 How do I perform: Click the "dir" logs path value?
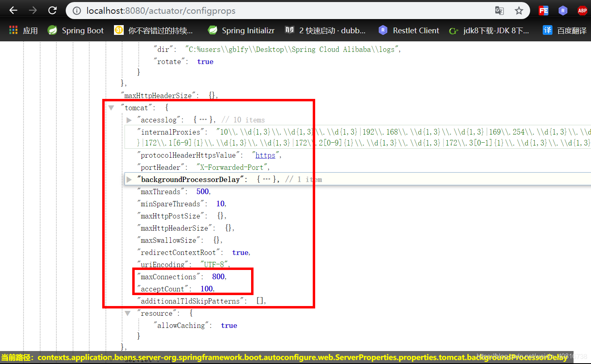(x=292, y=49)
